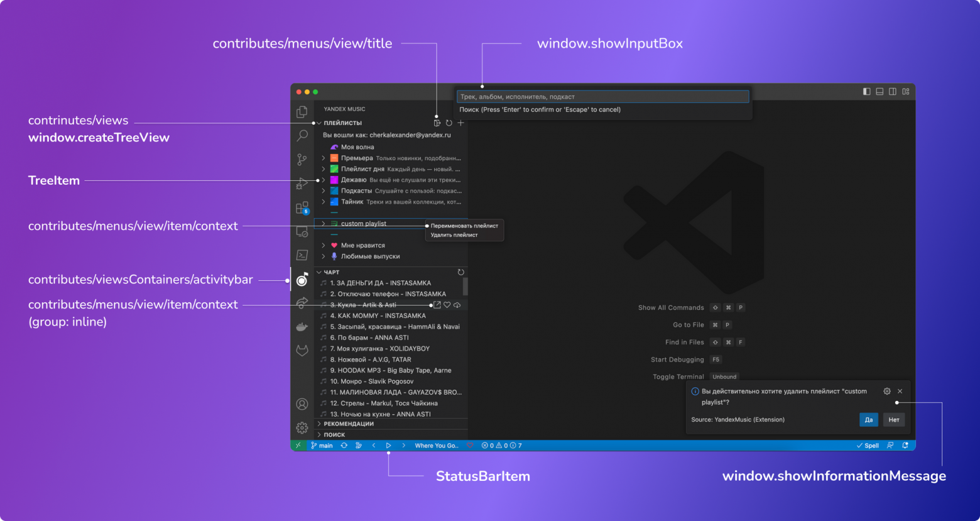Confirm deletion with the Да button
Image resolution: width=980 pixels, height=521 pixels.
[869, 420]
